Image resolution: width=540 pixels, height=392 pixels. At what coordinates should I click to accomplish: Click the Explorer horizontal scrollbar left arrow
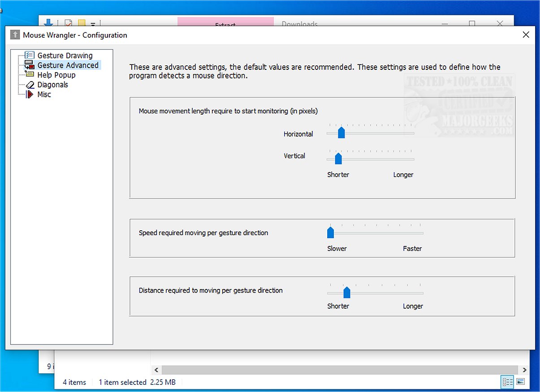coord(156,370)
